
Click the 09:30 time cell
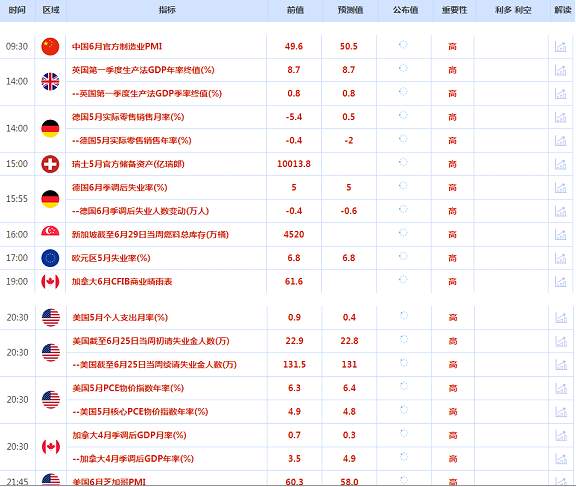pyautogui.click(x=17, y=47)
